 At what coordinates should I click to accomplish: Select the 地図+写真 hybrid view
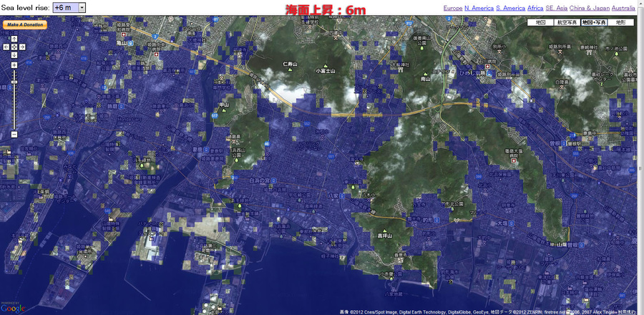(594, 23)
